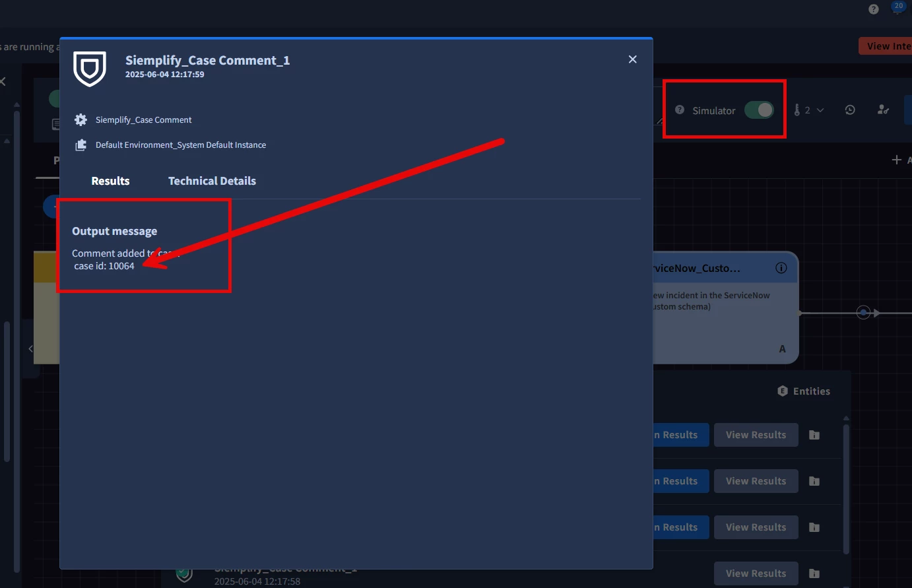Viewport: 912px width, 588px height.
Task: Click the gear icon beside Siemplify_Case Comment
Action: point(81,119)
